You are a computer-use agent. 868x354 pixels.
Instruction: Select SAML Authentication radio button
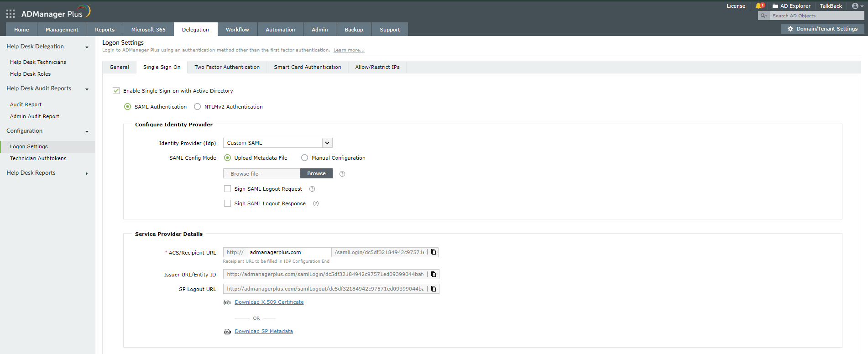pyautogui.click(x=128, y=107)
